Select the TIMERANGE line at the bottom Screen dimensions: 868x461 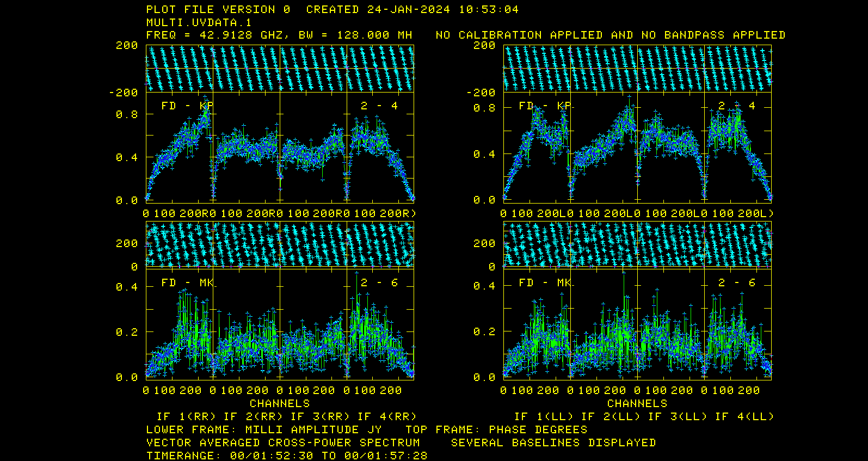pos(287,455)
